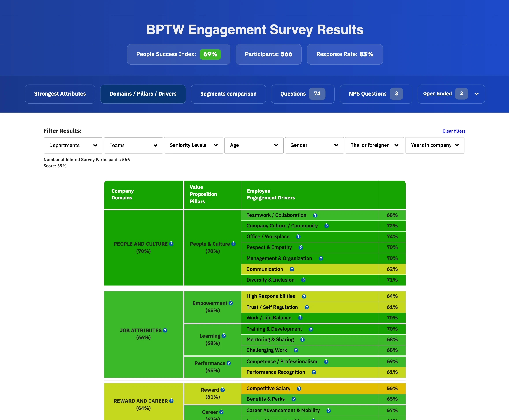Viewport: 509px width, 420px height.
Task: Expand the Years in company filter
Action: [435, 145]
